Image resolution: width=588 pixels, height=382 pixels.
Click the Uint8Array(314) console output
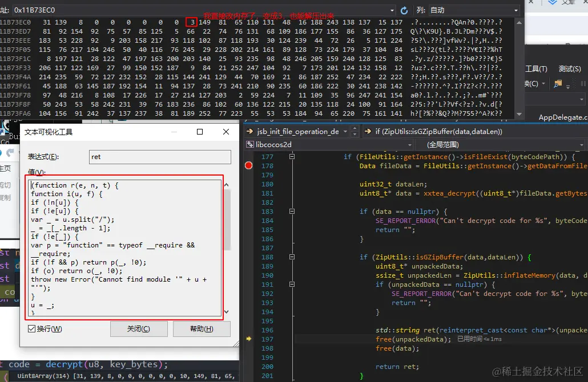(x=126, y=376)
